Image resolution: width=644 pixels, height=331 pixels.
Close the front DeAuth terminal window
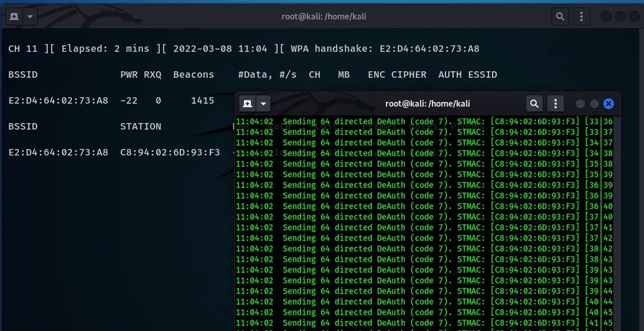tap(609, 104)
